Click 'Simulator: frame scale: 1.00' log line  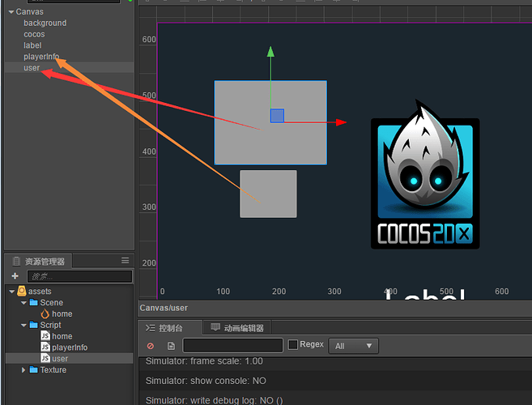click(x=204, y=361)
